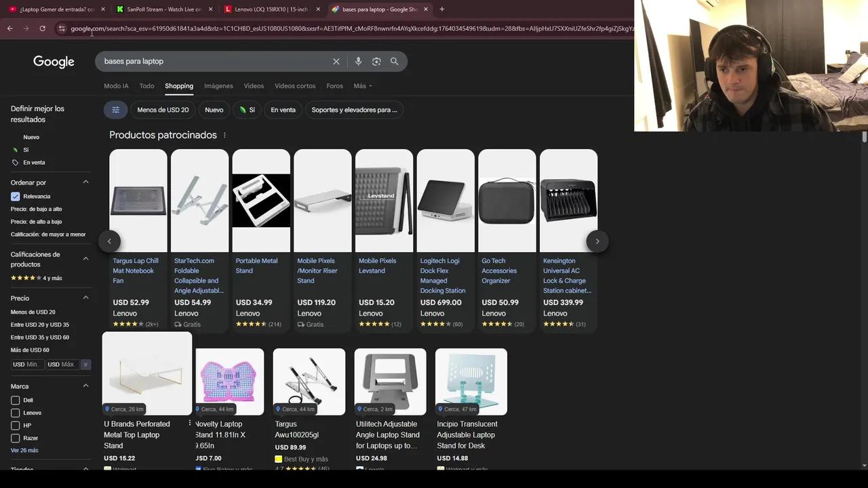
Task: Click browser forward arrow
Action: click(x=26, y=28)
